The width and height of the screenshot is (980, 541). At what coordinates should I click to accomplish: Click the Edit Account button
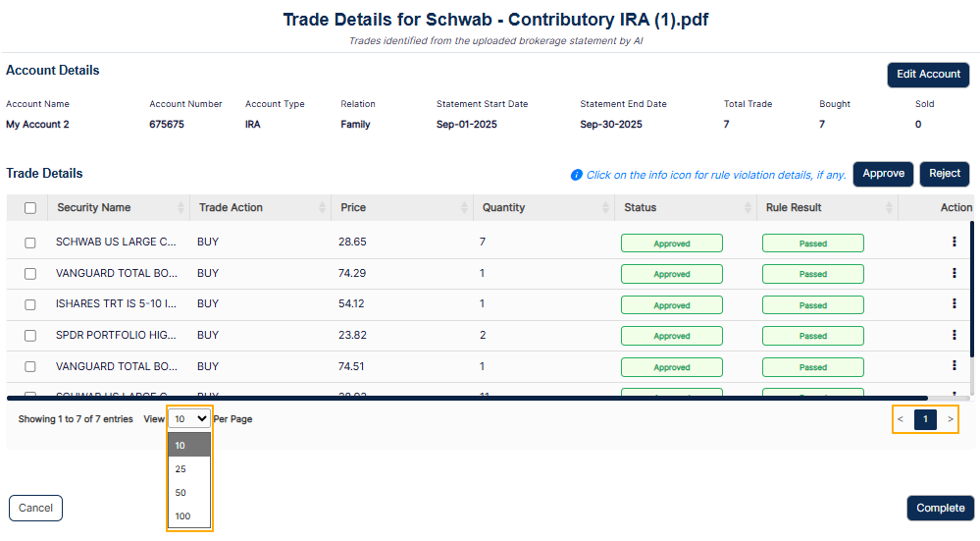coord(928,75)
